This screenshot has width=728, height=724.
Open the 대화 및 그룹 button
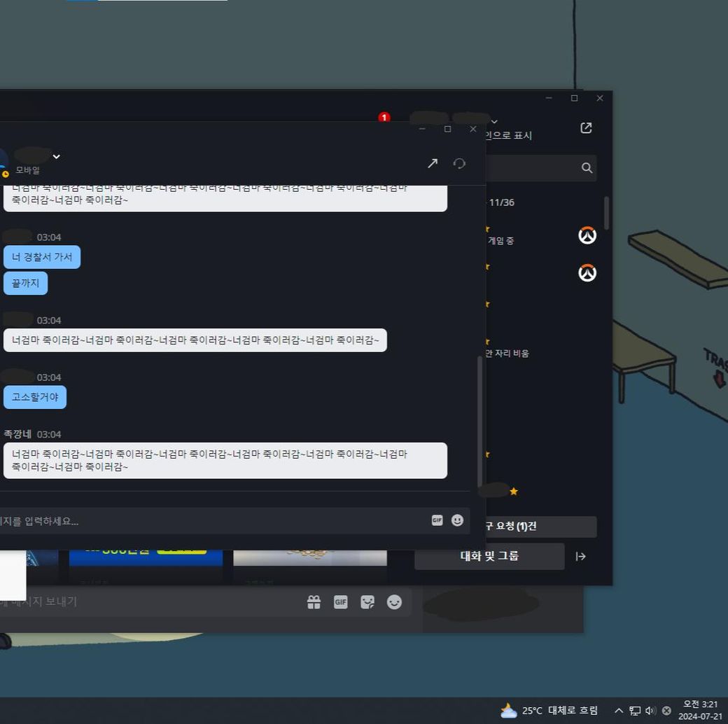click(489, 557)
